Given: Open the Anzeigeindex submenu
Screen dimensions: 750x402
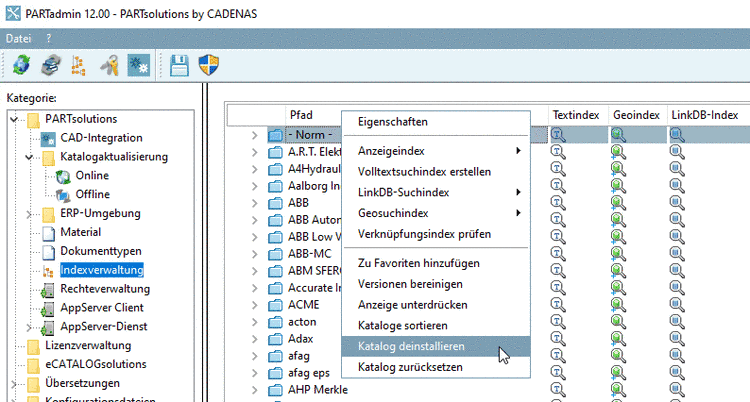Looking at the screenshot, I should point(436,151).
